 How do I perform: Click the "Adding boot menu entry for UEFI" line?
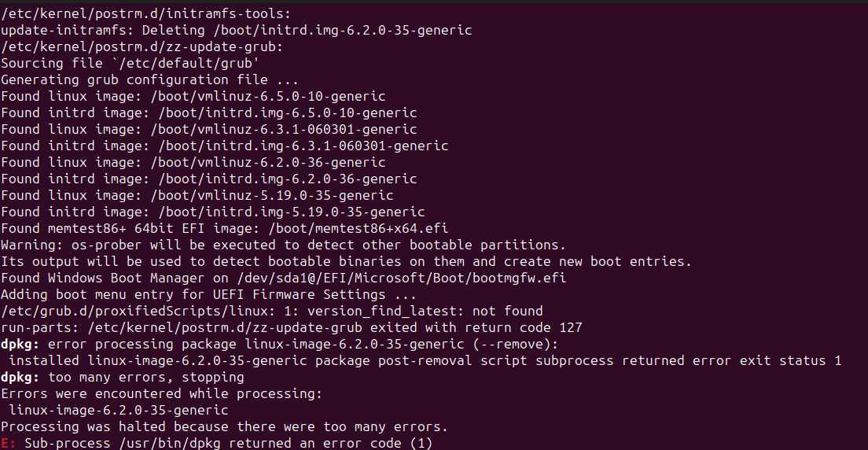coord(208,294)
